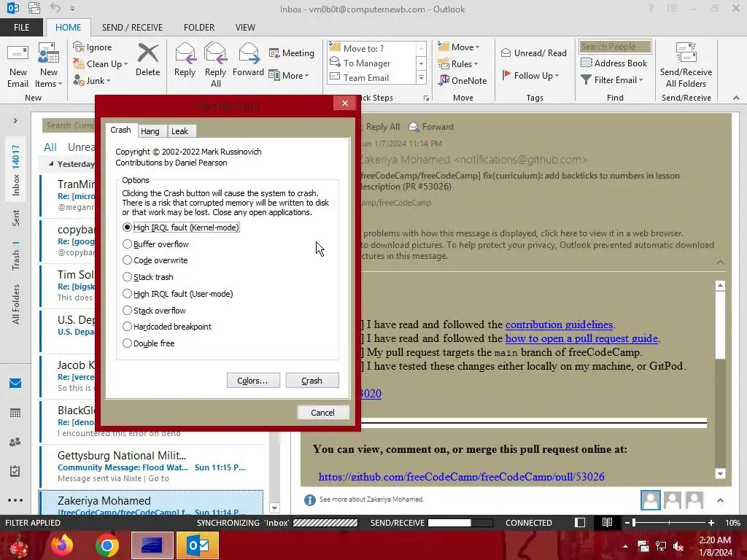
Task: Click the navigation bar more options dots
Action: click(15, 500)
